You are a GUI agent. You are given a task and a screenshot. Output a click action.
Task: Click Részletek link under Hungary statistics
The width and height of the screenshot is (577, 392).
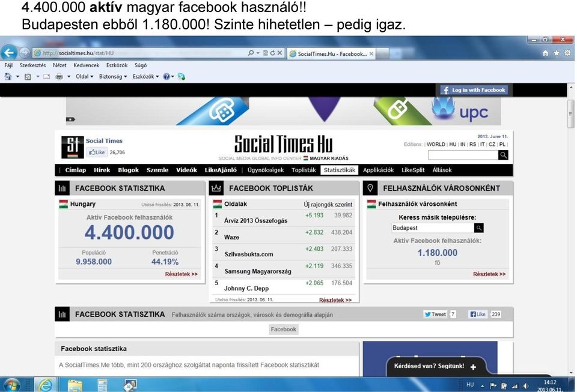click(181, 274)
